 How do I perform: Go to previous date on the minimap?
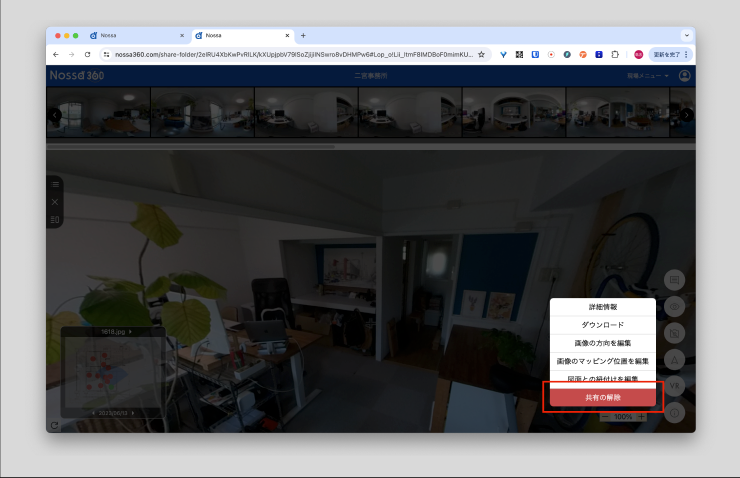point(93,413)
